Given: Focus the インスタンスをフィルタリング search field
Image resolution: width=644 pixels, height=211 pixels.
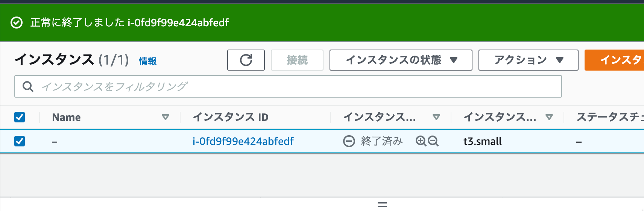Looking at the screenshot, I should pos(288,86).
